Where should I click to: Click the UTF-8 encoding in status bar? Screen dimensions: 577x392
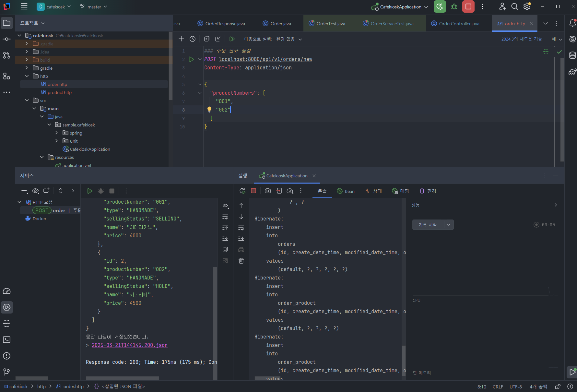click(516, 386)
